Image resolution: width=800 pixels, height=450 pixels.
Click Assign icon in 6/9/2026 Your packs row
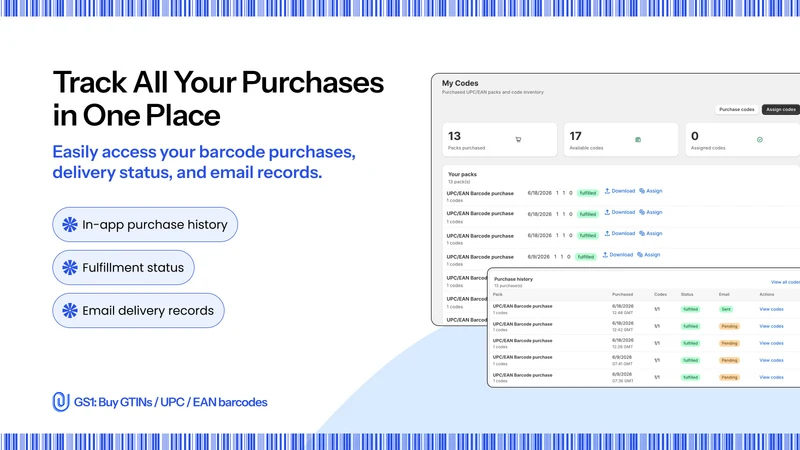[640, 255]
